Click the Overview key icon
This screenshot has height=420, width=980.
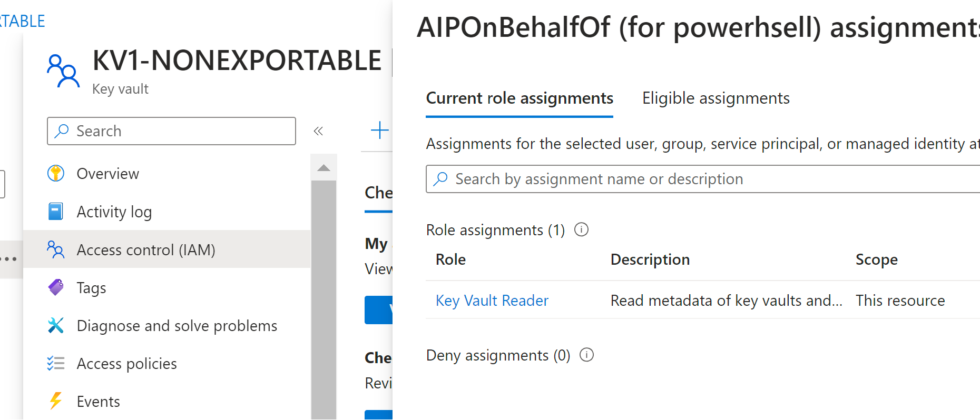tap(56, 173)
